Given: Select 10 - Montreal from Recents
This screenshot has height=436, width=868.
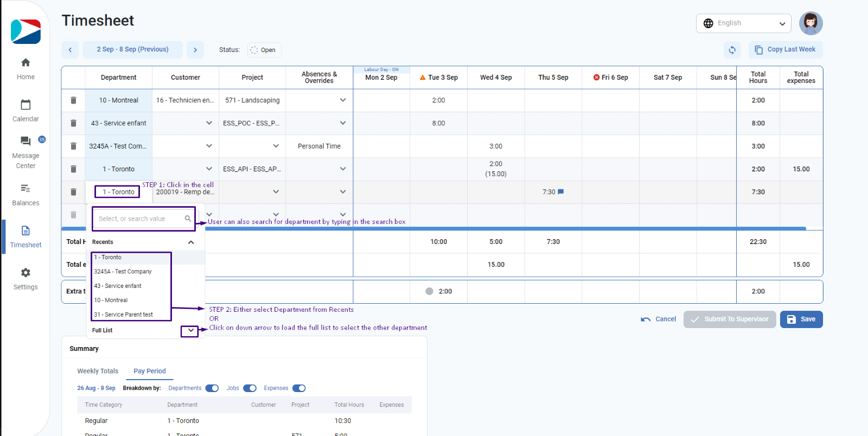Looking at the screenshot, I should 145,300.
